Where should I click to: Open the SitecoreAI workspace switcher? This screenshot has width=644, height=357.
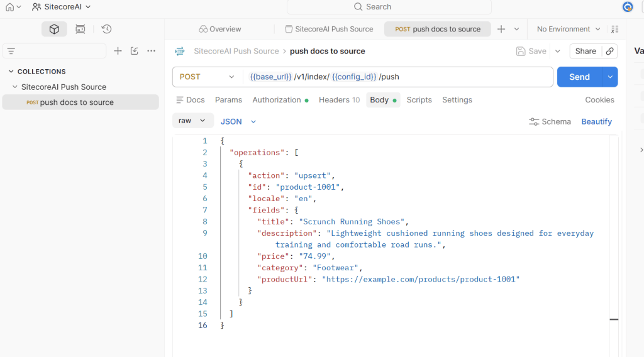click(x=62, y=7)
